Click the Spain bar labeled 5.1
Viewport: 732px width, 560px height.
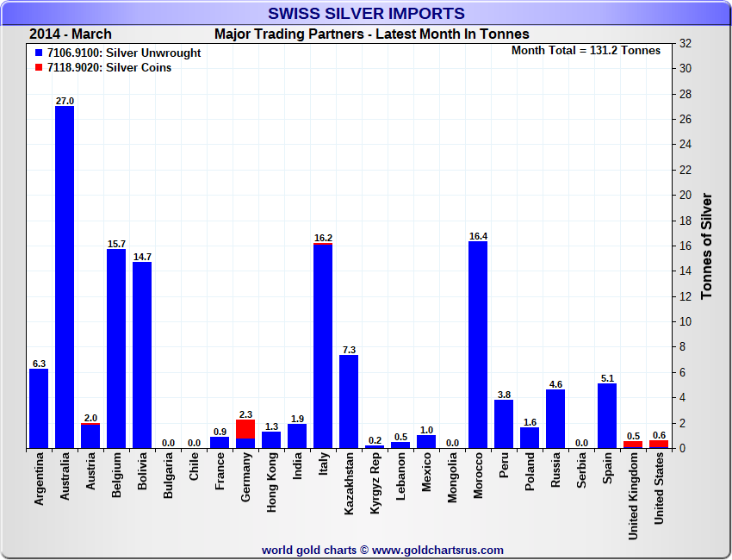coord(607,415)
